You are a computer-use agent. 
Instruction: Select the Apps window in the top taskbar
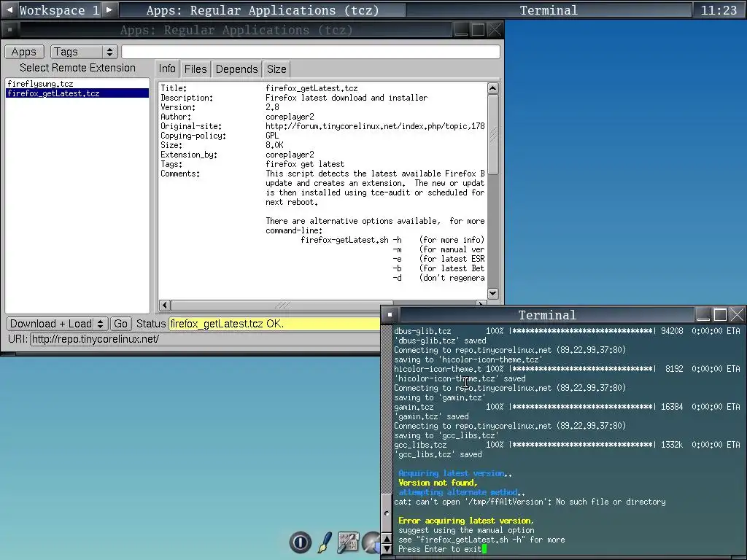(262, 10)
